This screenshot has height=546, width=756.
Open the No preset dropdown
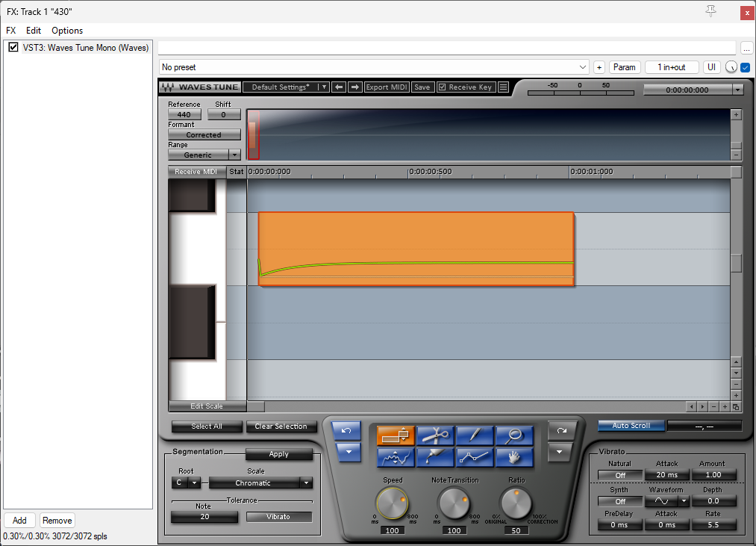[374, 67]
